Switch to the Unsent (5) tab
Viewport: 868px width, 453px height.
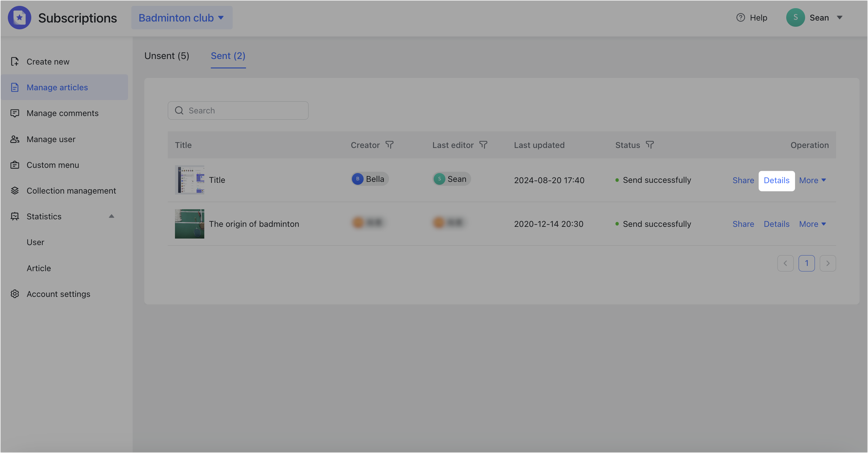(167, 56)
